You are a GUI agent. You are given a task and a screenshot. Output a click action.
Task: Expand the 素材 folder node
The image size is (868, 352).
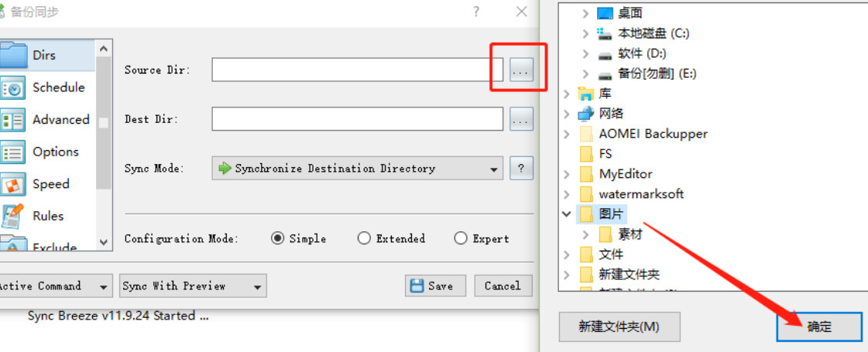tap(585, 234)
